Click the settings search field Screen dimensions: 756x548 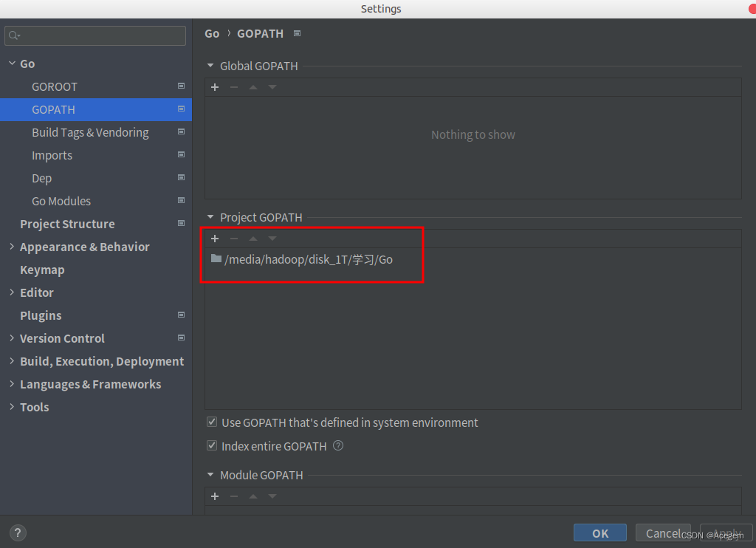tap(95, 35)
